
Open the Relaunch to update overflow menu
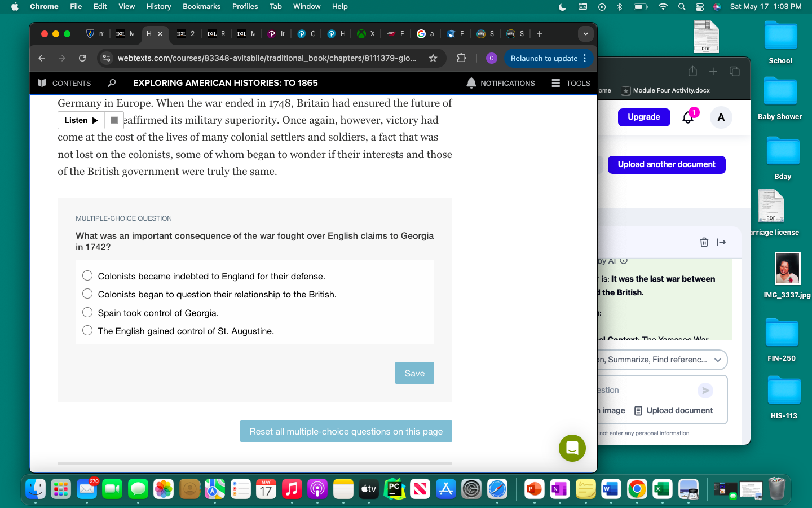586,58
